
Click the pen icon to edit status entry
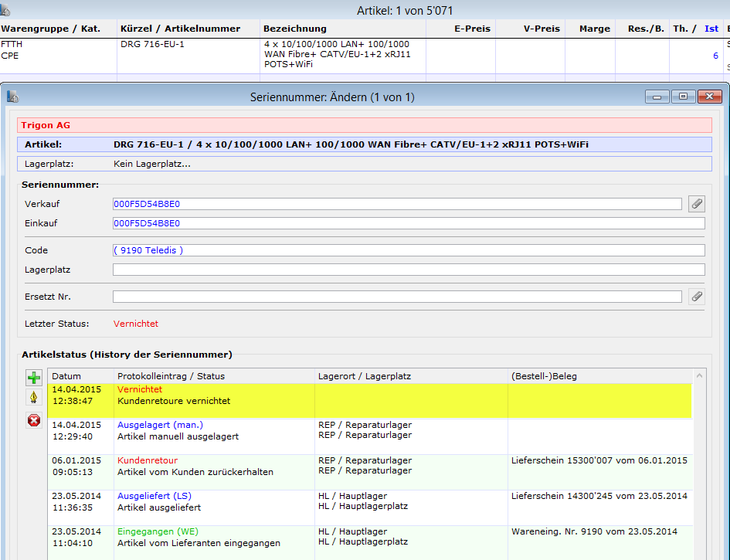tap(34, 398)
